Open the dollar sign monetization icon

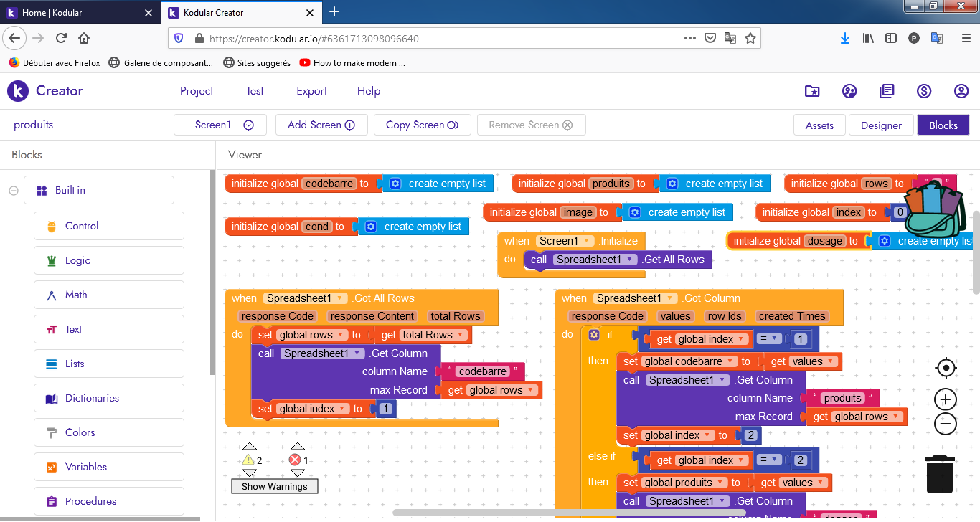click(924, 91)
